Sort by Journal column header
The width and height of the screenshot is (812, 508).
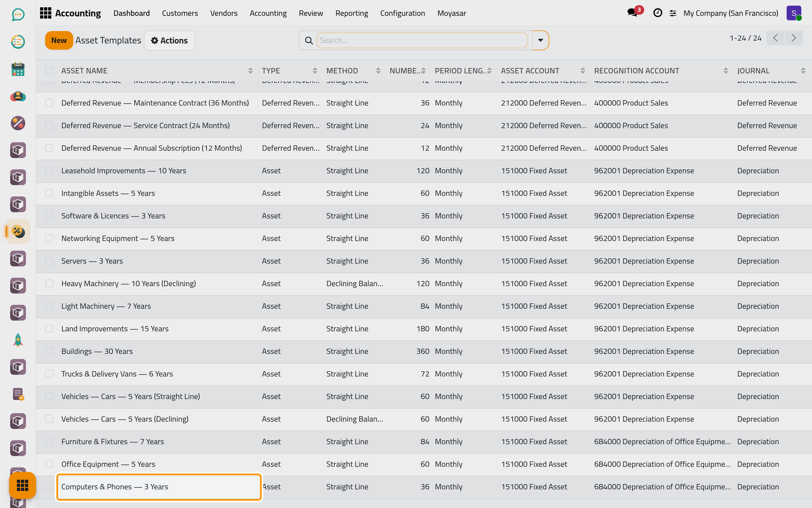coord(771,71)
